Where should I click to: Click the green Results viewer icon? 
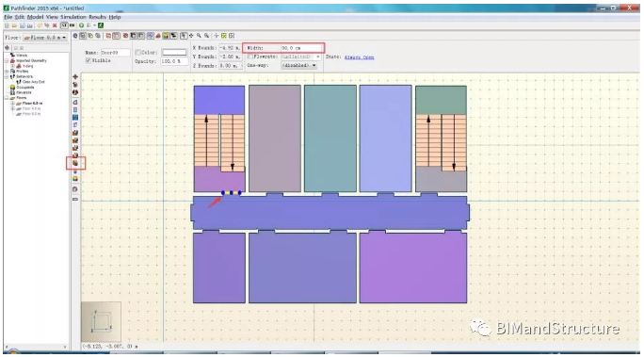coord(101,25)
